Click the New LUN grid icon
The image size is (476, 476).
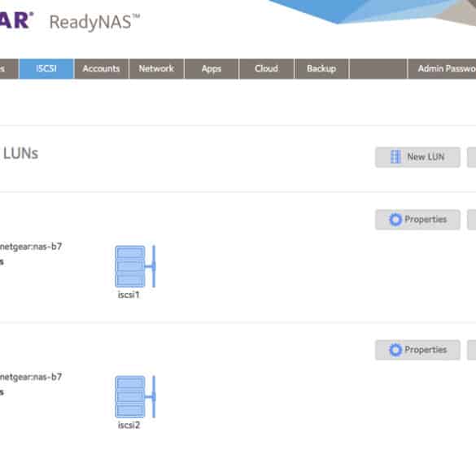coord(395,157)
